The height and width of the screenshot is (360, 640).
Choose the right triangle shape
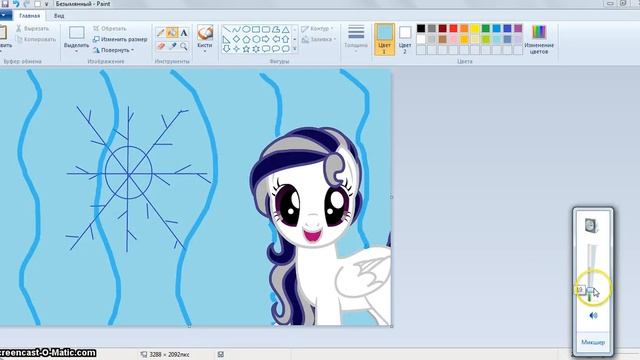[227, 39]
